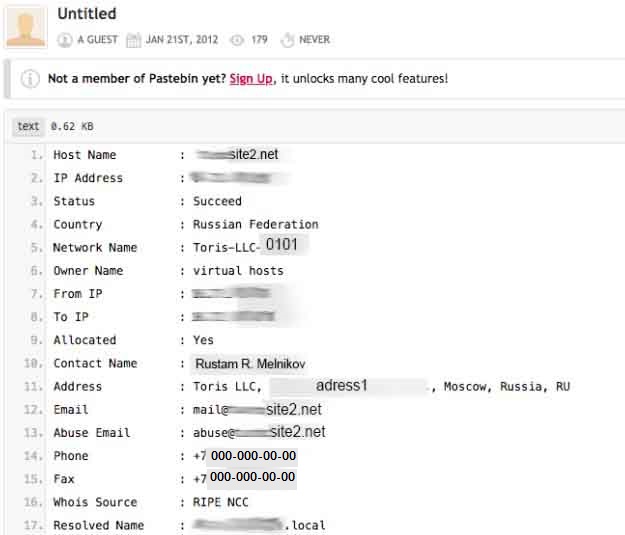Select line number 1 Host Name
The image size is (625, 535).
(x=37, y=155)
